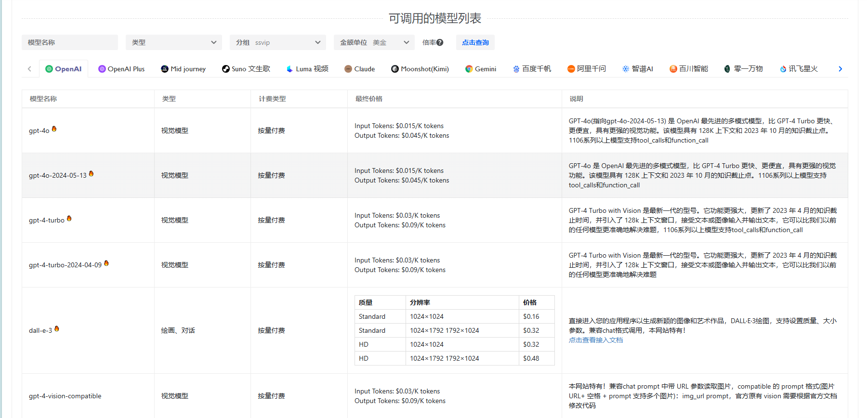Click the OpenAI Plus purple logo icon
The image size is (868, 418).
coord(102,69)
